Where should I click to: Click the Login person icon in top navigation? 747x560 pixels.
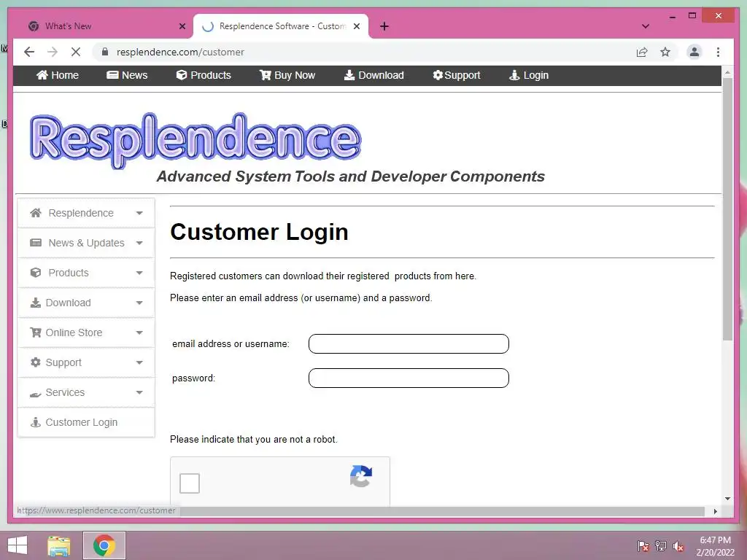[514, 75]
